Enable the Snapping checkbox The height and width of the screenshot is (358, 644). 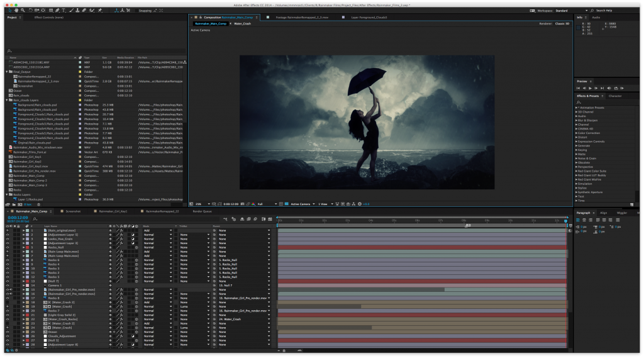pos(136,11)
